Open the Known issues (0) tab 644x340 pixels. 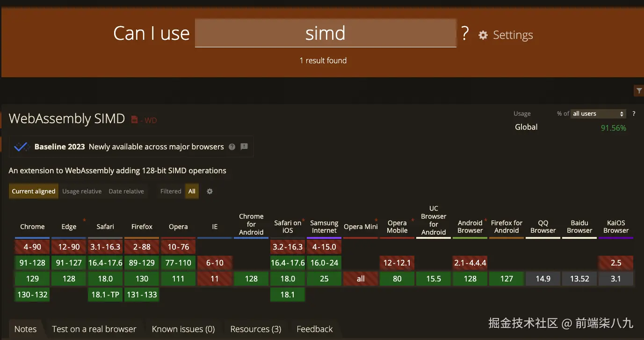[183, 329]
